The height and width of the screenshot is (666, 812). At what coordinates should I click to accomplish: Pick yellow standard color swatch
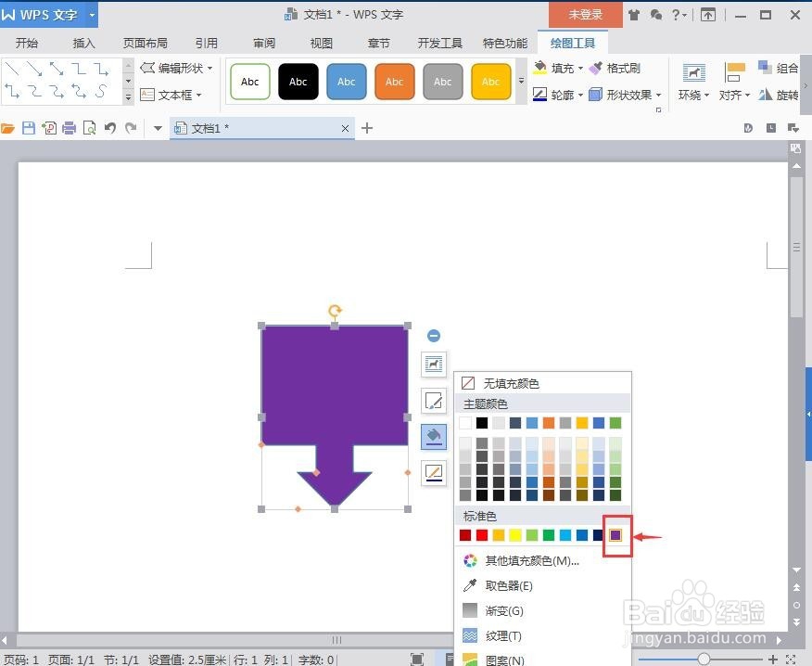click(514, 535)
